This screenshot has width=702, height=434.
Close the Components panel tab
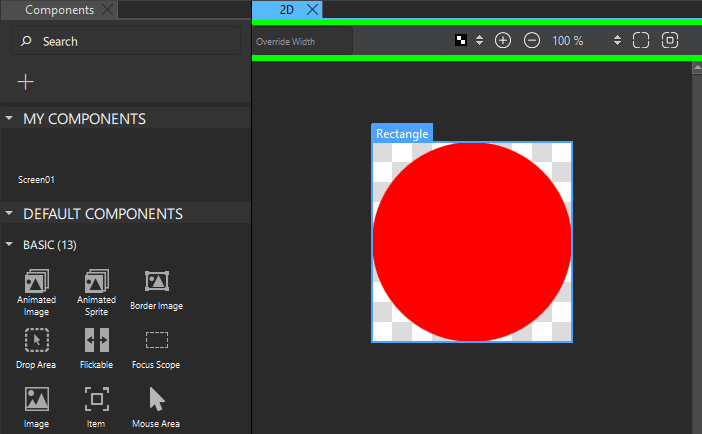click(108, 10)
